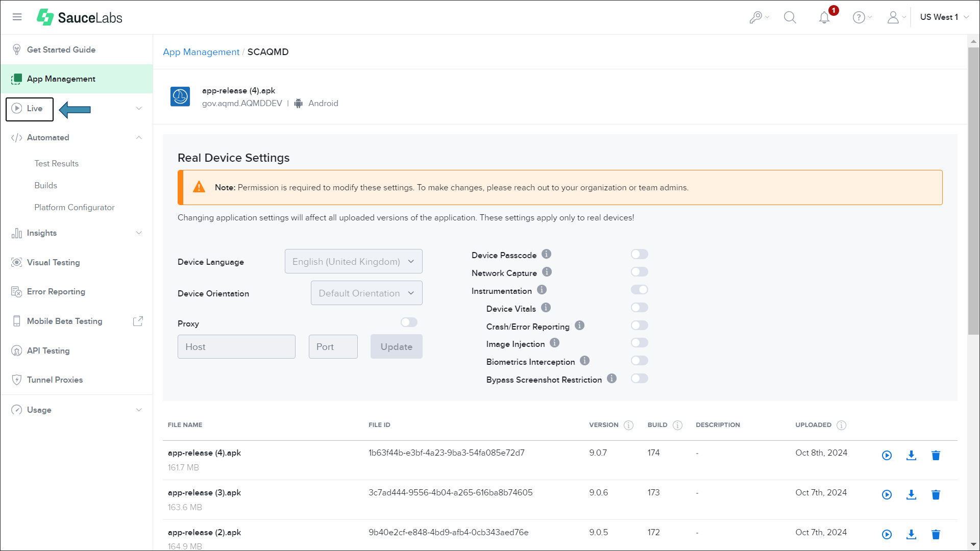Toggle the Proxy switch

[409, 322]
